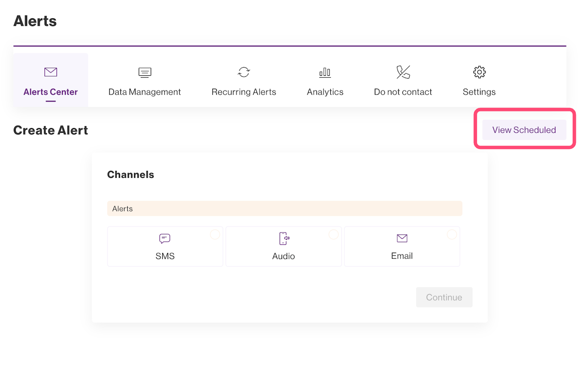Open the Do not contact tab
Image resolution: width=588 pixels, height=367 pixels.
[403, 92]
